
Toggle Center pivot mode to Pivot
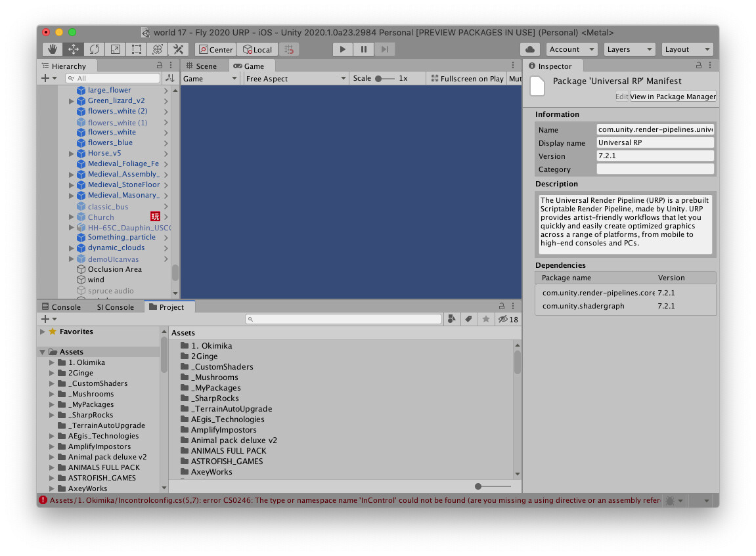215,49
